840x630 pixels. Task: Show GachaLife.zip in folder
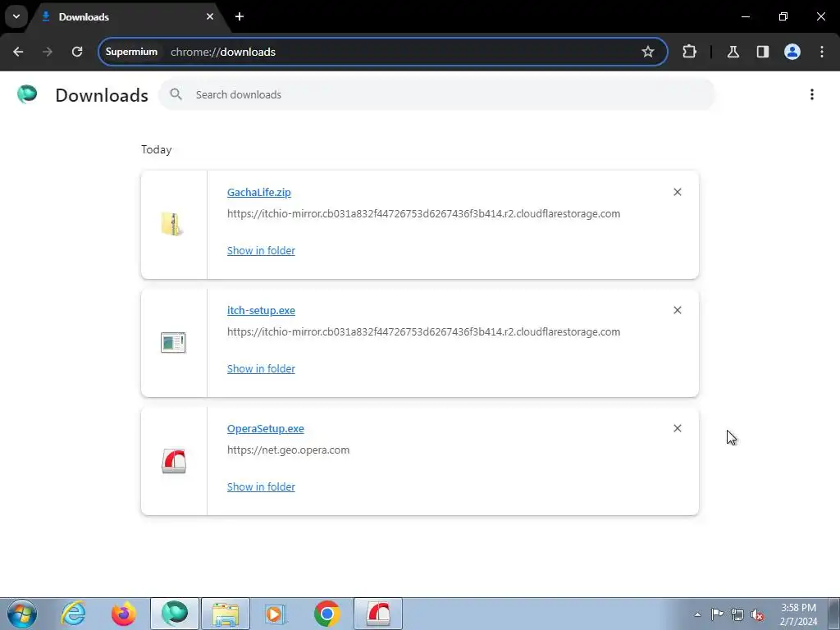point(261,251)
